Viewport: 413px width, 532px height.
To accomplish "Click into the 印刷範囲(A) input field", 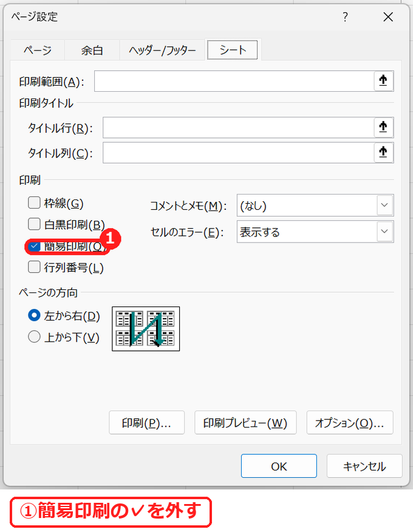I will coord(234,81).
